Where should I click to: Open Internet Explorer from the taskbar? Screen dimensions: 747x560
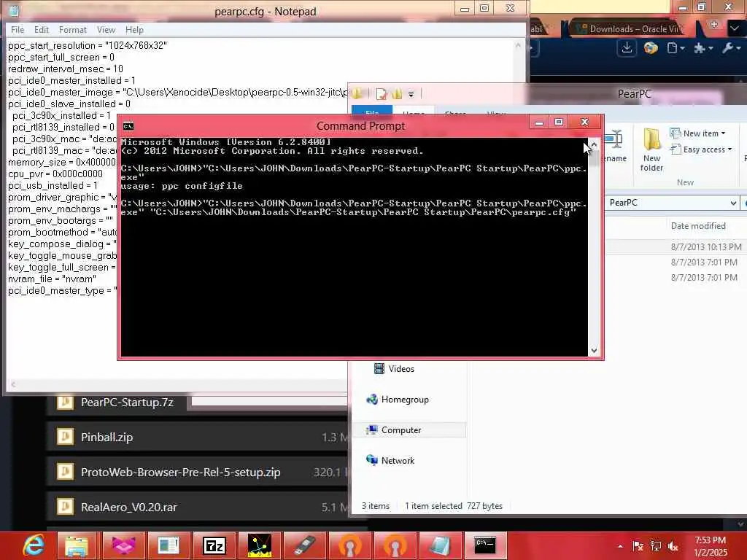(34, 545)
